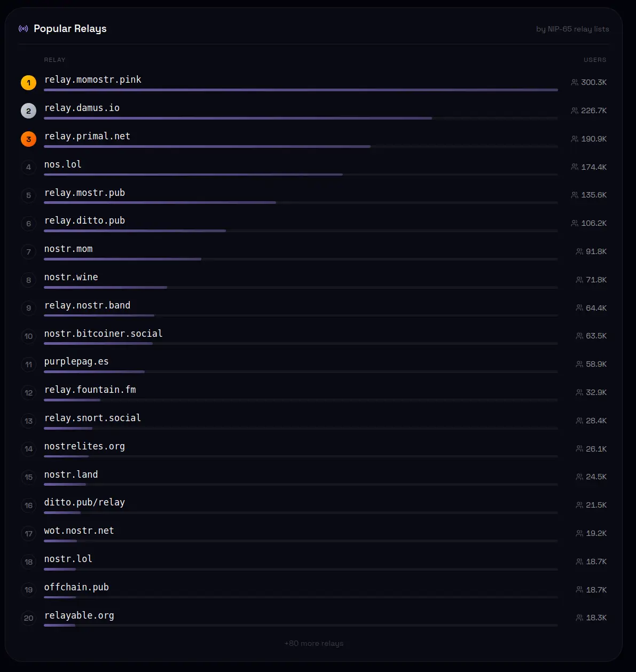Click the RELAY column header

pos(54,60)
